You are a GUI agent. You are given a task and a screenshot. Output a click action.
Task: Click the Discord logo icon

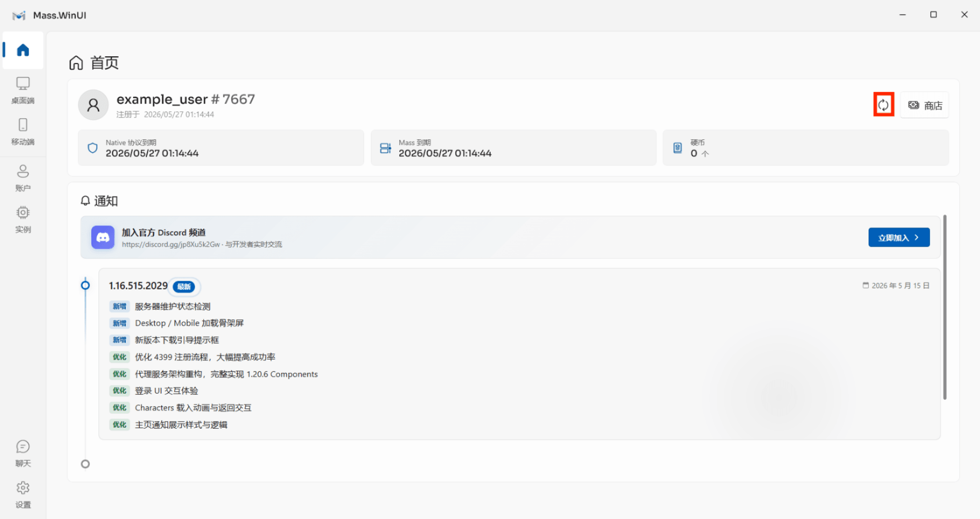point(103,237)
